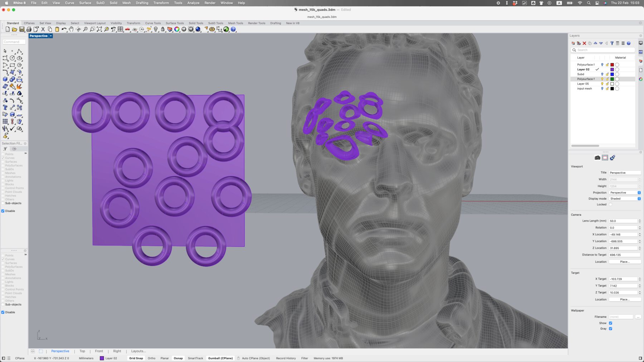The height and width of the screenshot is (362, 644).
Task: Select the Text object tool
Action: 5,107
